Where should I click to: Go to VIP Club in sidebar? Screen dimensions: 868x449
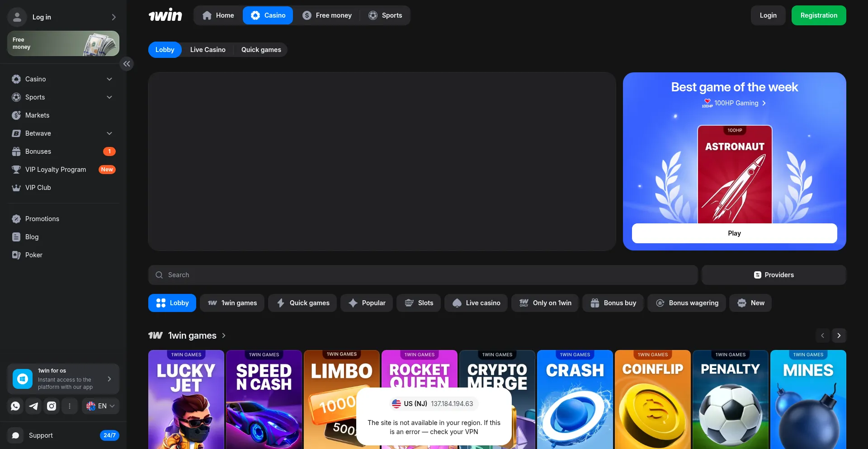pos(63,188)
